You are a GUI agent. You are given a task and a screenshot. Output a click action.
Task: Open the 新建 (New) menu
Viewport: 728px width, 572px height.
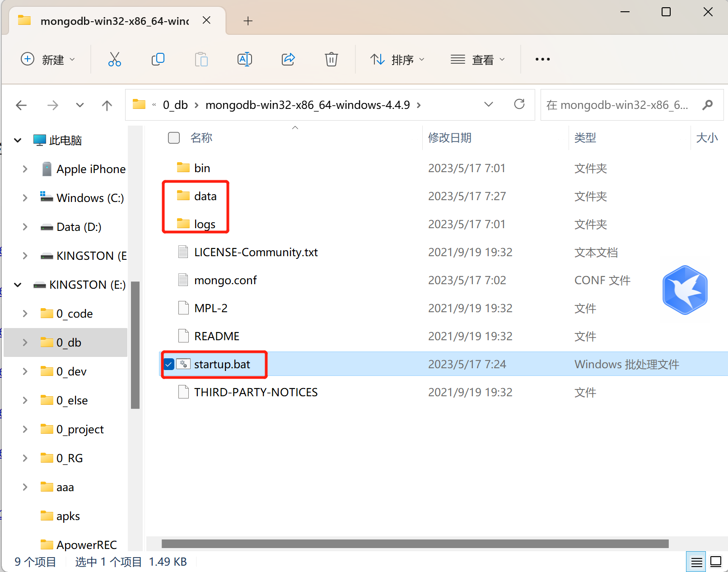pos(48,59)
